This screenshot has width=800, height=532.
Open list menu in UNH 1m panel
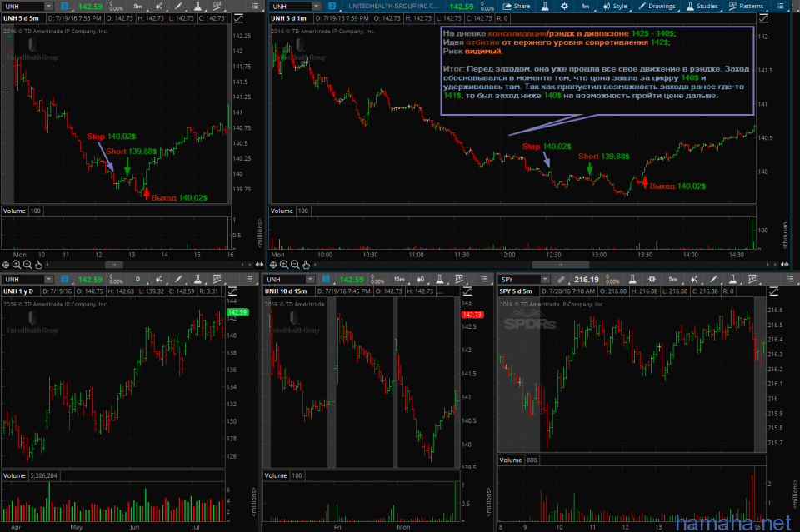point(781,6)
